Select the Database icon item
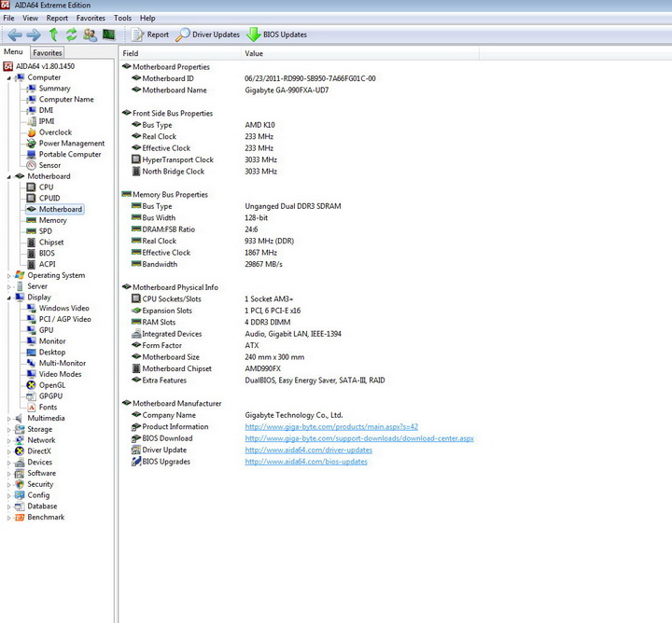 [x=20, y=506]
